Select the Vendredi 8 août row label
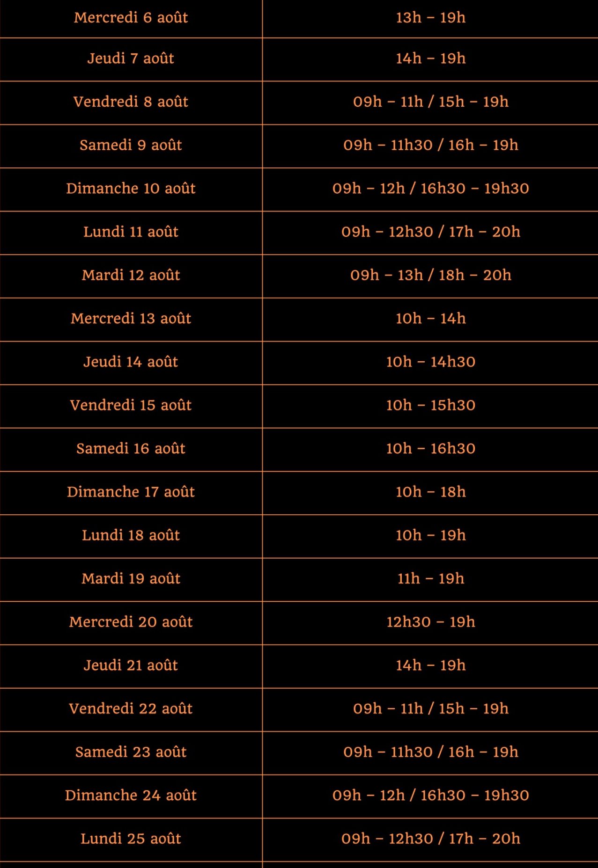This screenshot has width=598, height=868. tap(131, 102)
